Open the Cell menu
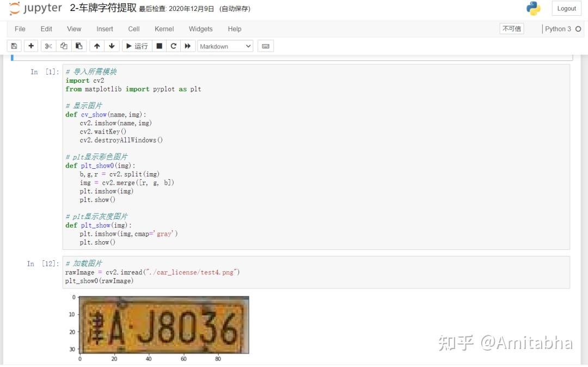Viewport: 588px width, 367px height. tap(133, 29)
